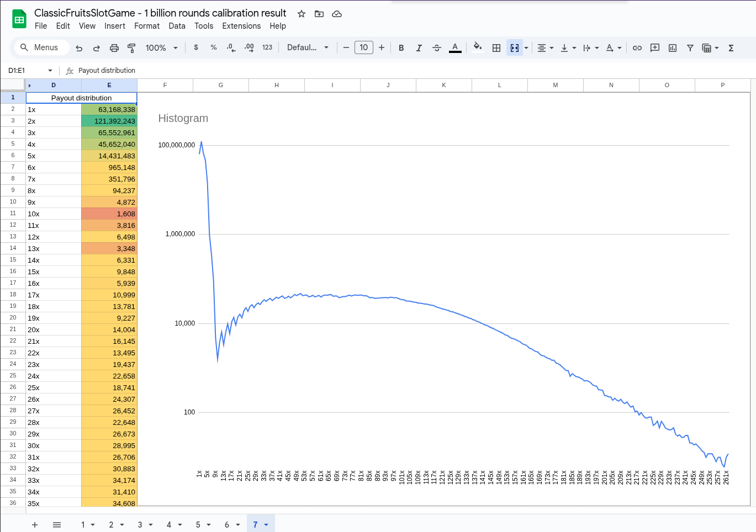Viewport: 756px width, 532px height.
Task: Select column E header
Action: (x=109, y=85)
